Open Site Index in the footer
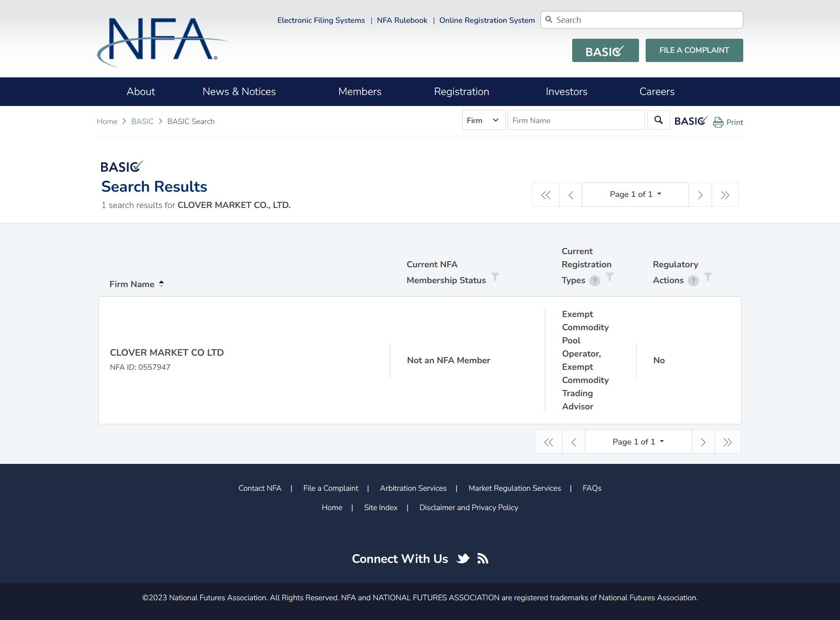Viewport: 840px width, 620px height. [x=381, y=507]
